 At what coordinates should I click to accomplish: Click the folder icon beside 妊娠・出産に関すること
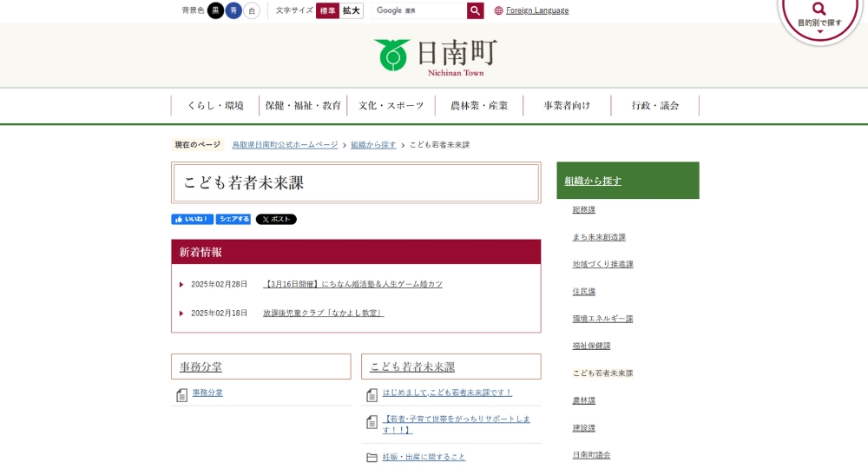point(372,458)
